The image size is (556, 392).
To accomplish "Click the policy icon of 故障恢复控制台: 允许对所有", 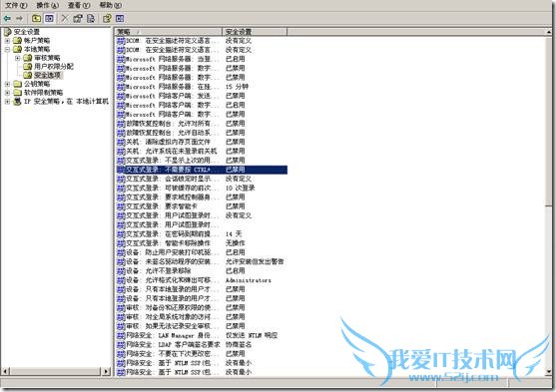I will tap(121, 124).
